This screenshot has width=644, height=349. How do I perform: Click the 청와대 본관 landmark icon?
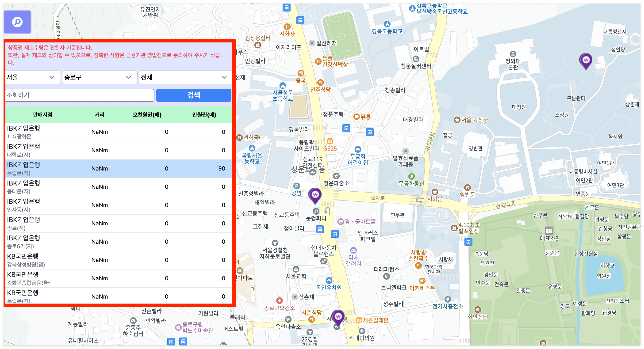(x=513, y=54)
